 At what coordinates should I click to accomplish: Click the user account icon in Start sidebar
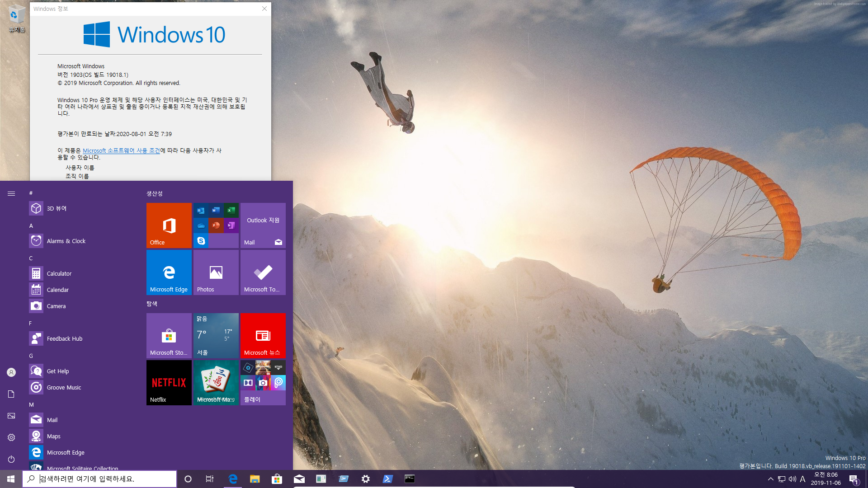coord(11,372)
